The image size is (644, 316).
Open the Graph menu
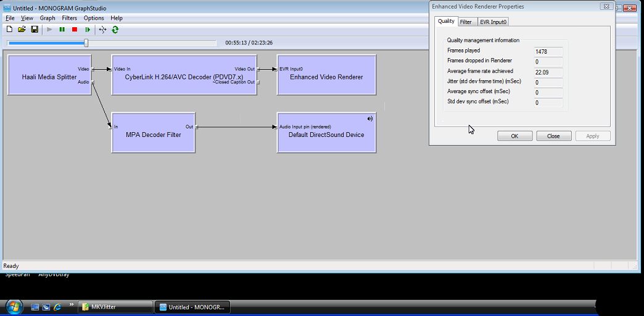tap(47, 18)
